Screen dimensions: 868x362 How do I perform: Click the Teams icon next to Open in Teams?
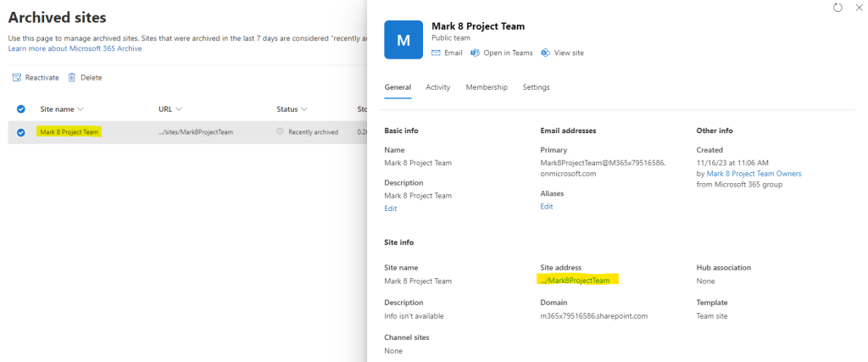(475, 53)
